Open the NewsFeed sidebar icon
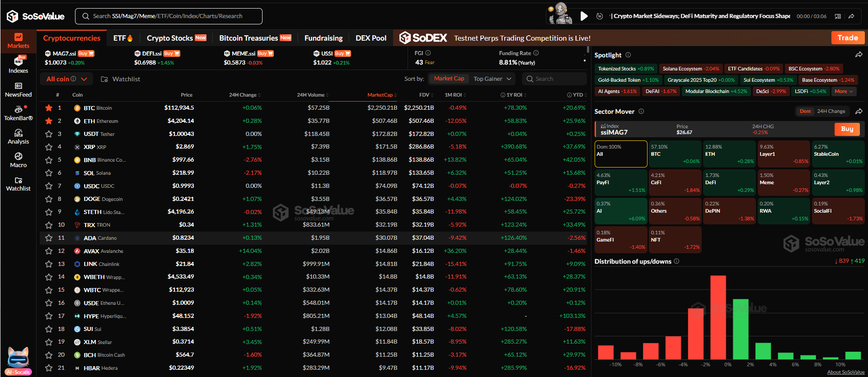The width and height of the screenshot is (868, 377). 18,89
